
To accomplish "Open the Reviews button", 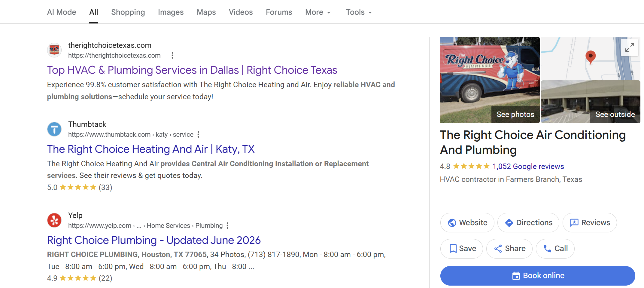I will click(590, 222).
